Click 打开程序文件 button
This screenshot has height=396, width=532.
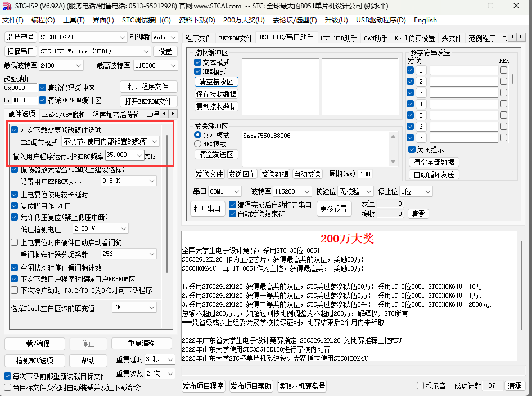point(148,87)
